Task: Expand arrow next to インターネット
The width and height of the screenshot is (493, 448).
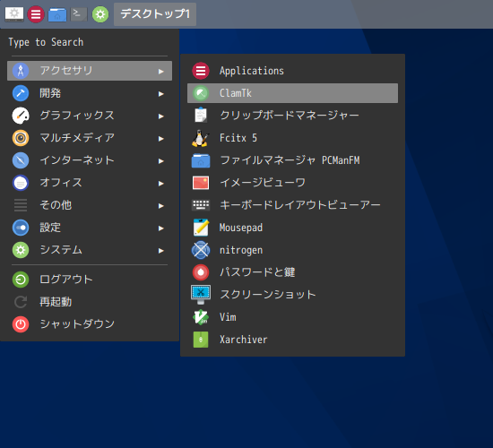Action: (x=161, y=161)
